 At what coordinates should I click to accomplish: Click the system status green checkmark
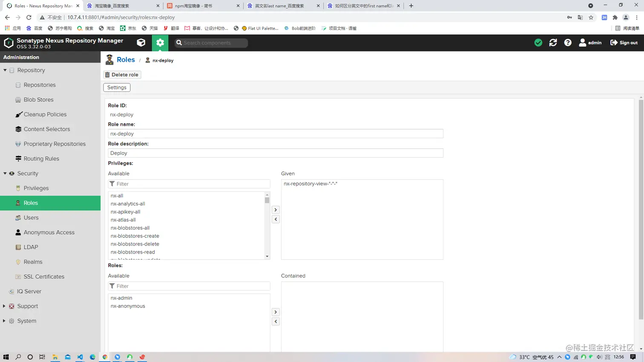(x=538, y=43)
